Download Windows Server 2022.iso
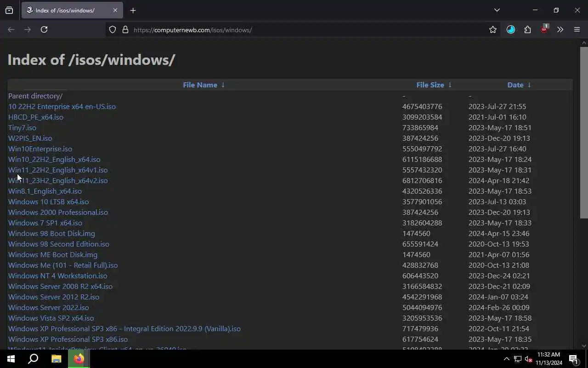This screenshot has width=588, height=368. (x=49, y=307)
